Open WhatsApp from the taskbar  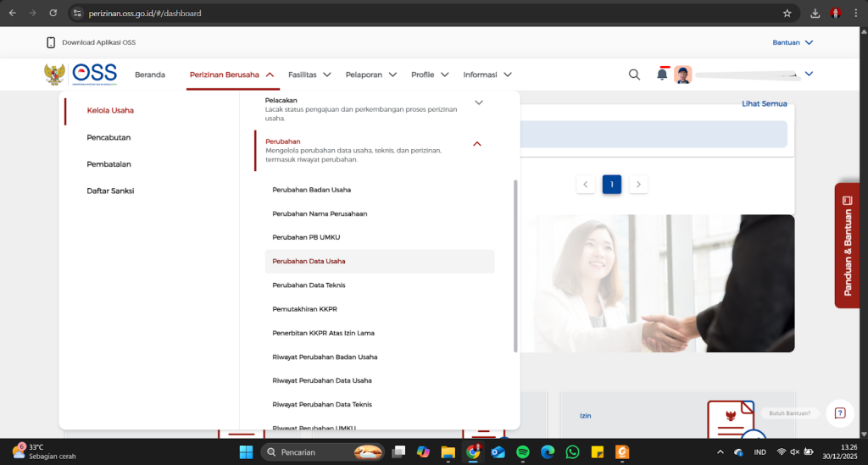coord(572,452)
